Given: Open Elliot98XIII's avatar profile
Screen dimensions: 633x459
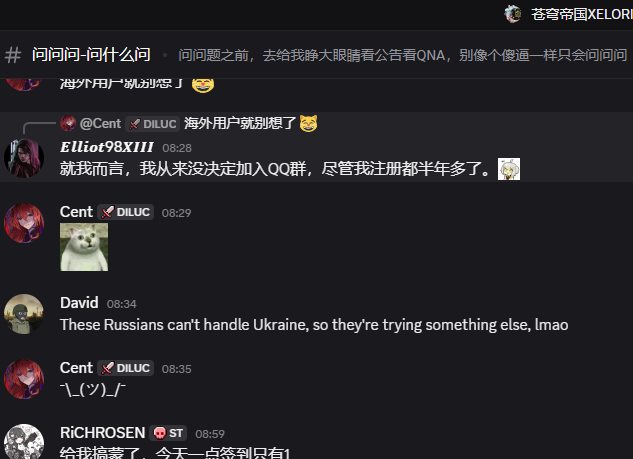Looking at the screenshot, I should tap(24, 158).
